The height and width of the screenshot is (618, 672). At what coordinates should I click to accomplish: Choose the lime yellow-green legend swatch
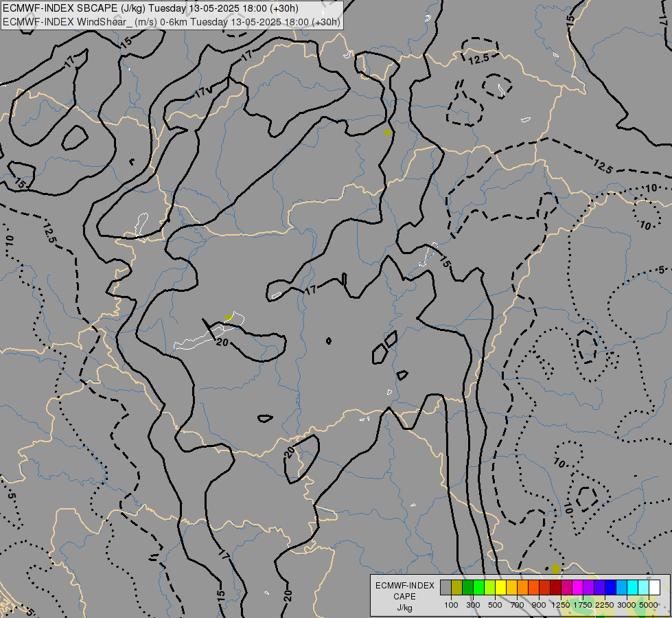[490, 587]
